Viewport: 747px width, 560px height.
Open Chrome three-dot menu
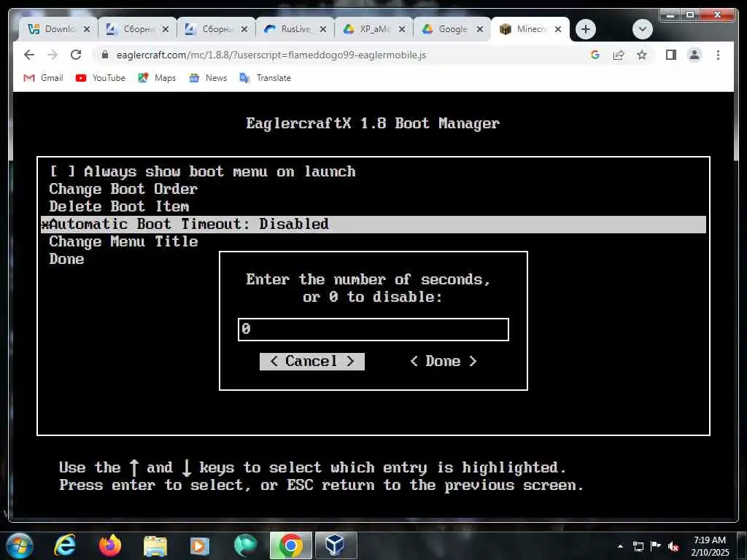[x=718, y=55]
